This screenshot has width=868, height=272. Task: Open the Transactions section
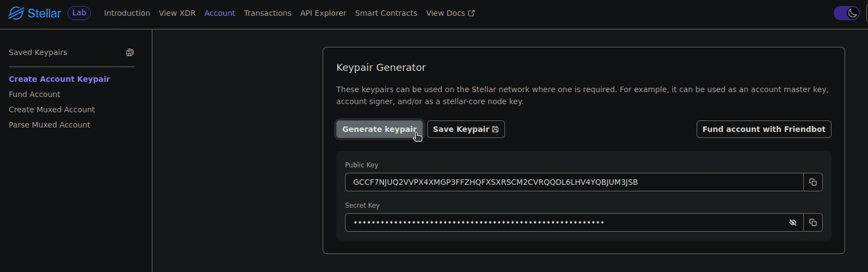[267, 13]
